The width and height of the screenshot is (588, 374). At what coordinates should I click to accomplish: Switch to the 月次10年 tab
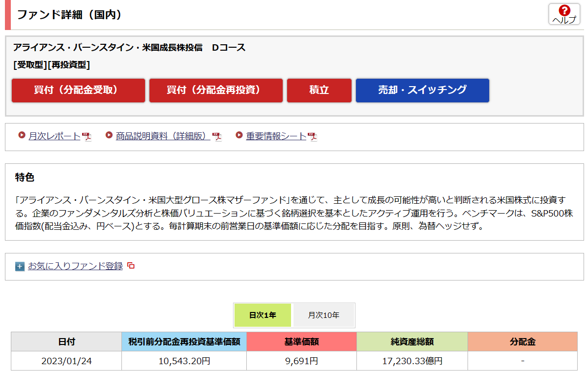(323, 315)
